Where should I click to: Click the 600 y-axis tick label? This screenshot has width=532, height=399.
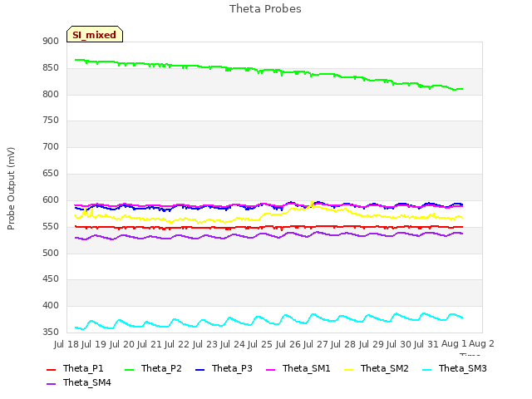(x=51, y=199)
